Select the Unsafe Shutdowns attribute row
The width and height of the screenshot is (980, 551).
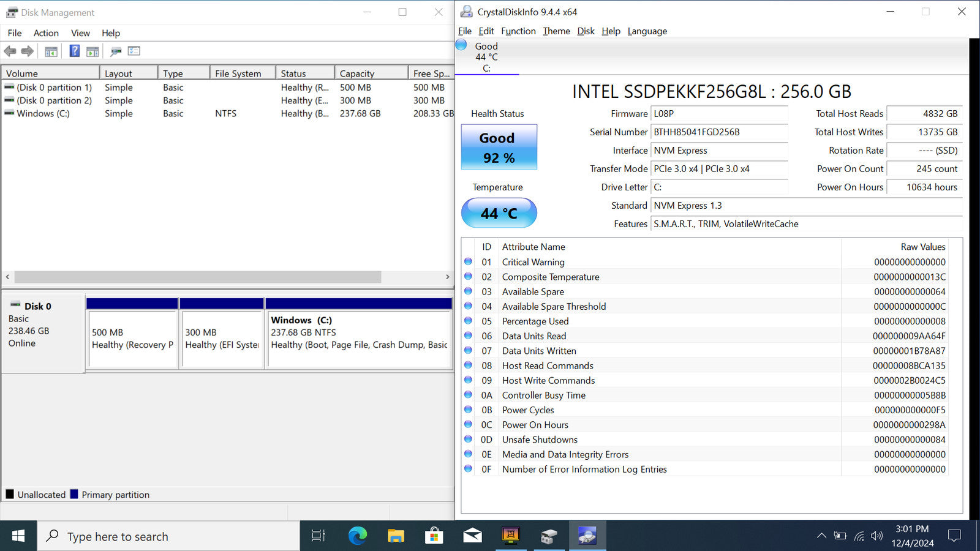(x=706, y=440)
